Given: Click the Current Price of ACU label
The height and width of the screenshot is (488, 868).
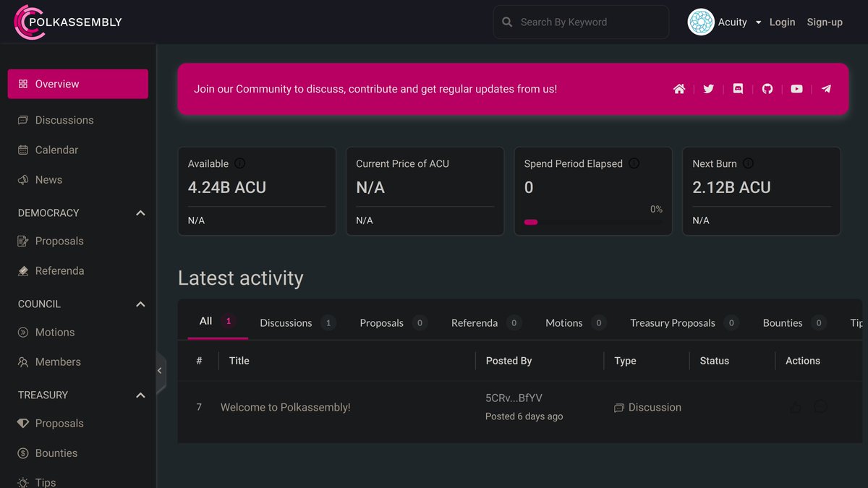Looking at the screenshot, I should [402, 164].
